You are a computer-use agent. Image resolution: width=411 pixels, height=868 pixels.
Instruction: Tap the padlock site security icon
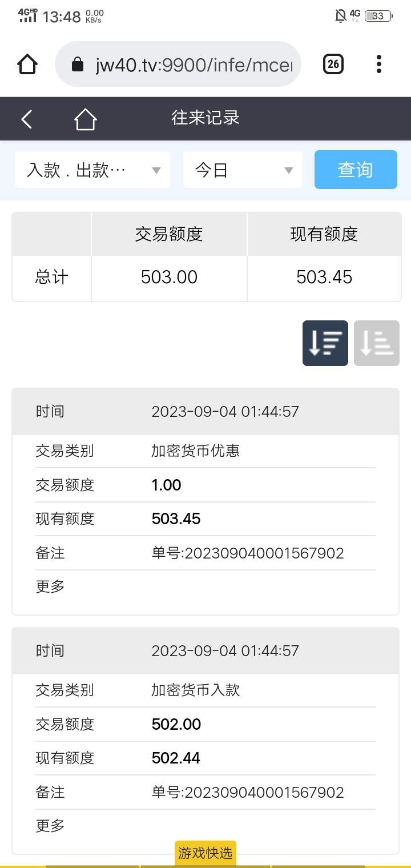78,65
